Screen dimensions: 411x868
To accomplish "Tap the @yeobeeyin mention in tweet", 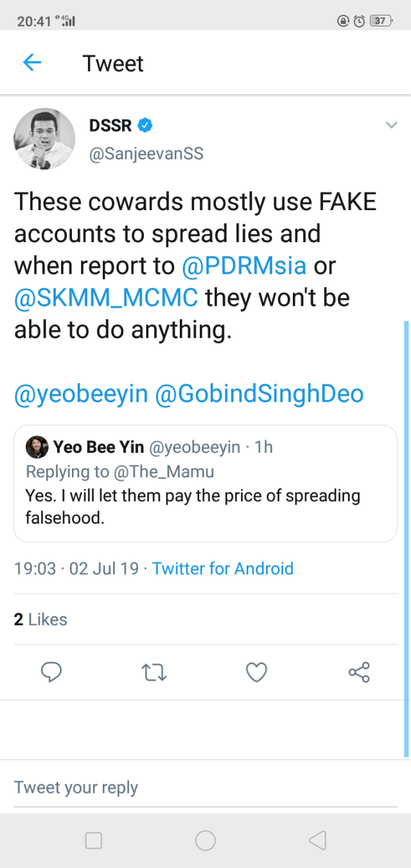I will pos(81,394).
